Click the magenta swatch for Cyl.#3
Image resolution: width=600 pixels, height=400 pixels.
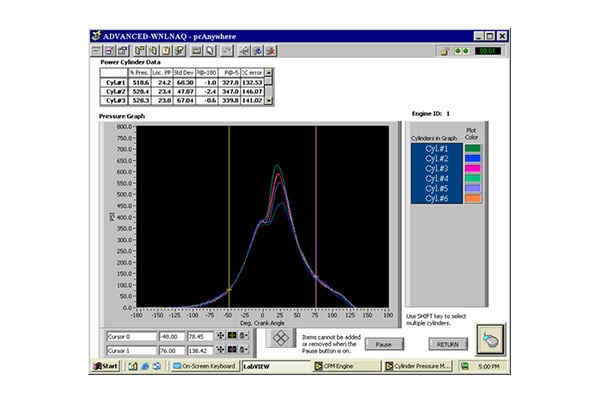point(473,168)
